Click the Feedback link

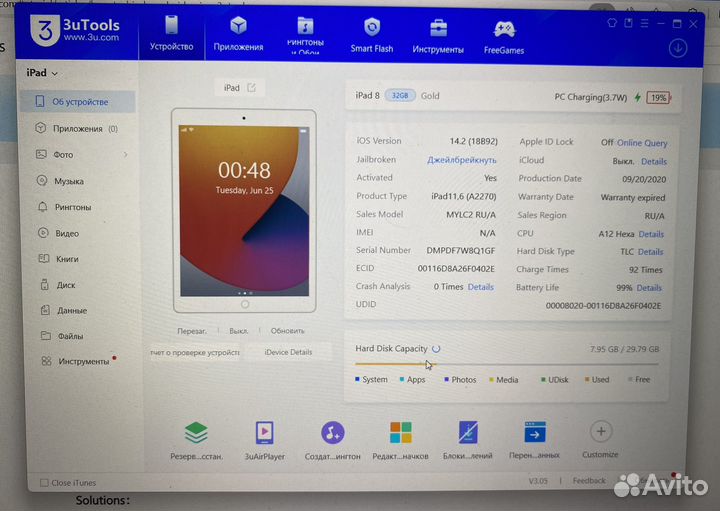[589, 480]
